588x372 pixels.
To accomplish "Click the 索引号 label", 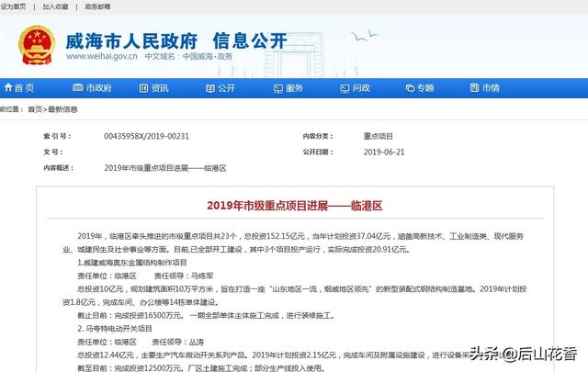I will tap(57, 136).
